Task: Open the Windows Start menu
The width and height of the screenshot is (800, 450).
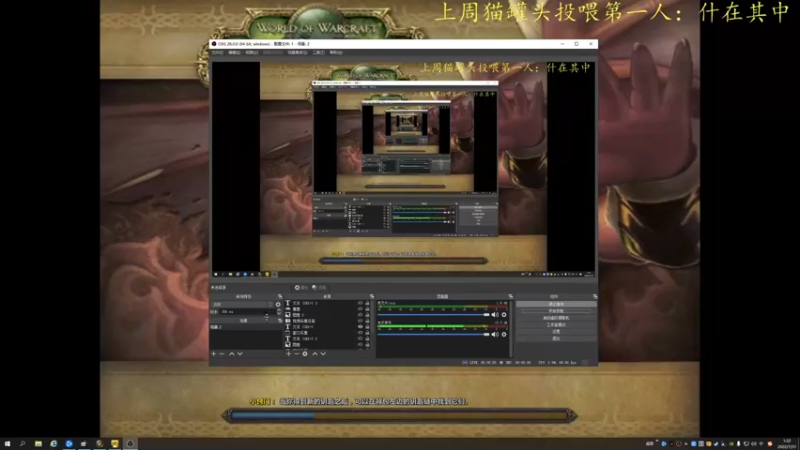Action: coord(7,444)
